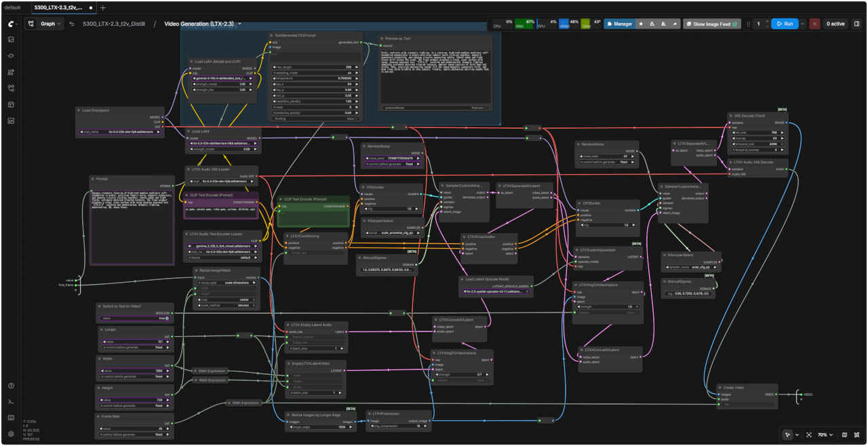Click noise_seed field in first RandomNoise node
Viewport: 868px width, 446px height.
pyautogui.click(x=393, y=158)
